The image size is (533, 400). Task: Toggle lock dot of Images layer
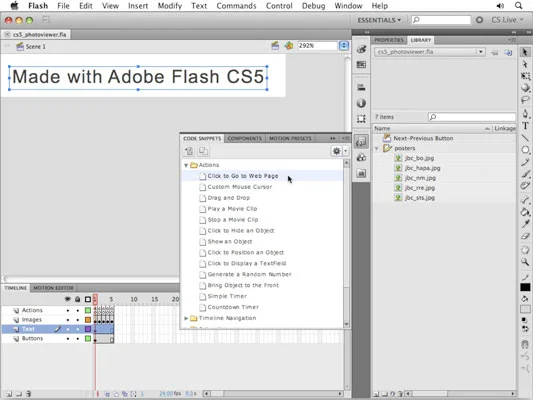78,320
